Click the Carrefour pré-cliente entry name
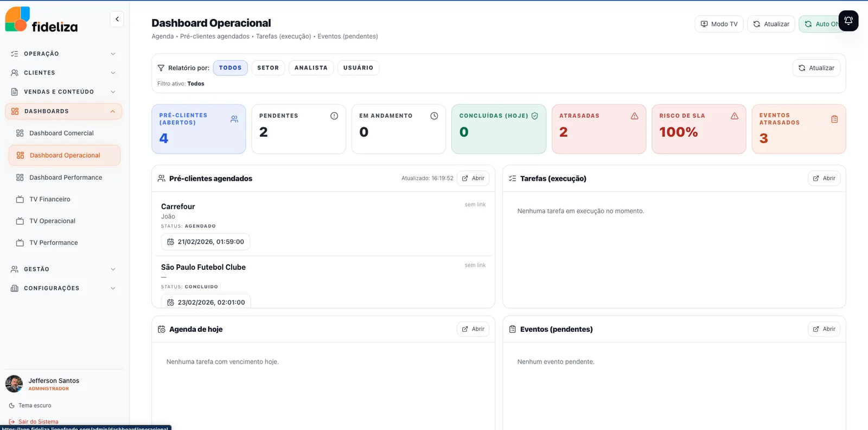Screen dimensions: 868x430 coord(178,206)
